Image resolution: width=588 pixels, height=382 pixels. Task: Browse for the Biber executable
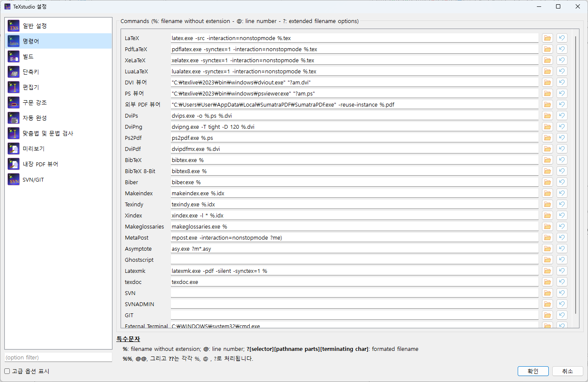548,182
